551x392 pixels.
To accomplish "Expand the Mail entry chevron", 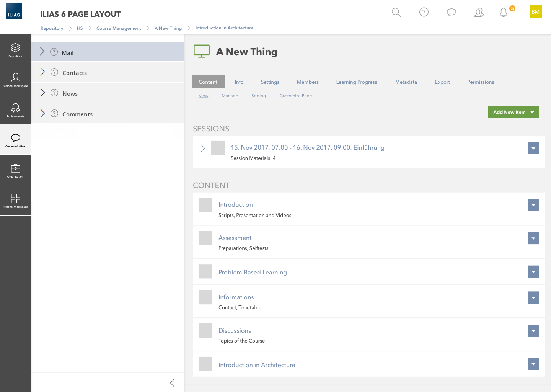I will 42,52.
